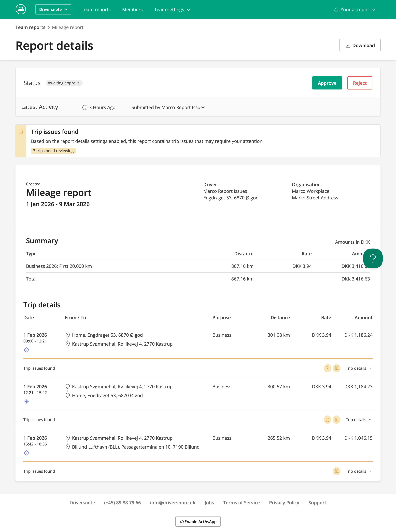The width and height of the screenshot is (396, 532).
Task: Approve the mileage report
Action: 327,83
